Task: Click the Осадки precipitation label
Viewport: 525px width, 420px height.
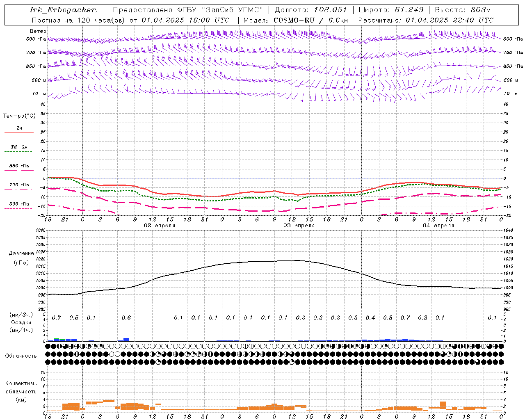Action: tap(21, 323)
